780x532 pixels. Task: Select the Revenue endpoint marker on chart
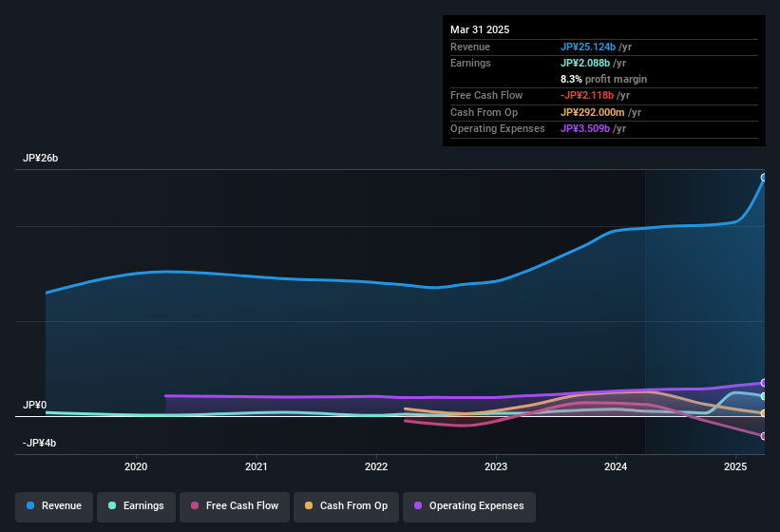764,178
